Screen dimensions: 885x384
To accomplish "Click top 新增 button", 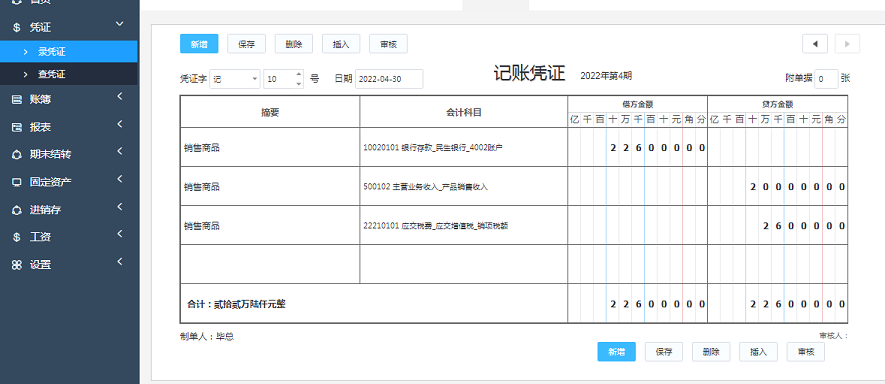I will tap(199, 44).
